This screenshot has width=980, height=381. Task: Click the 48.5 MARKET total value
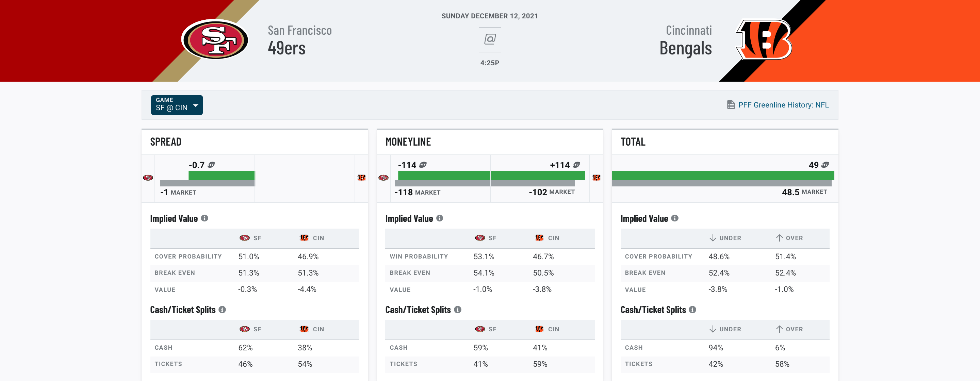click(804, 192)
